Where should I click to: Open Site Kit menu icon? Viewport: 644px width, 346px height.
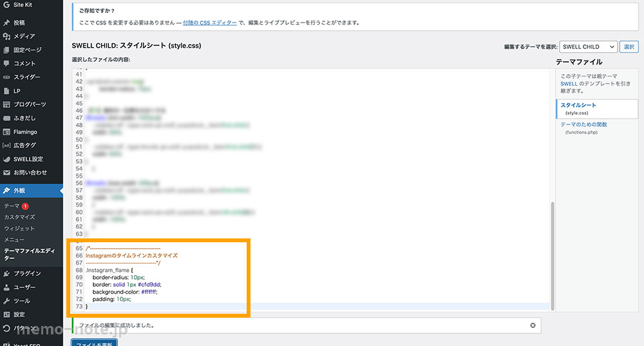(6, 5)
